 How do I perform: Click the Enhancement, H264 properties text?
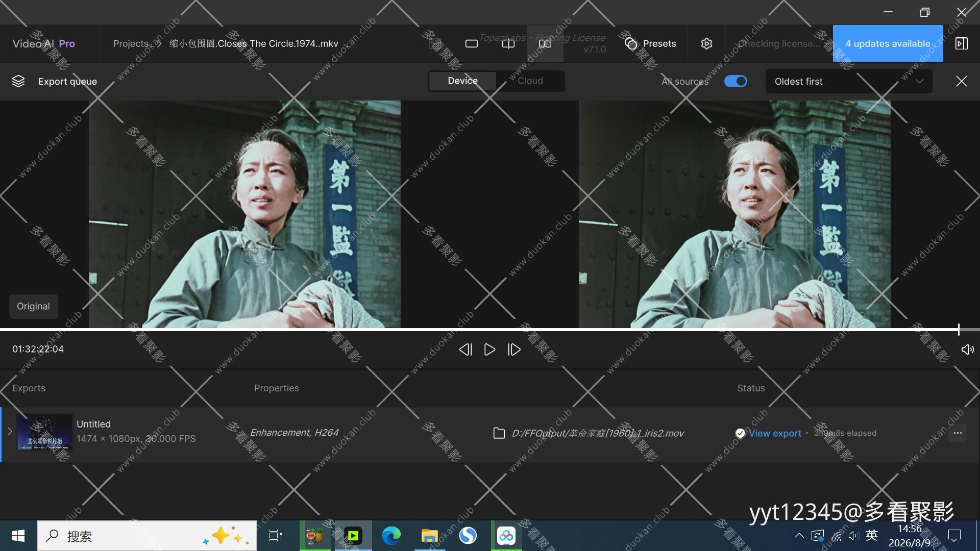[294, 433]
